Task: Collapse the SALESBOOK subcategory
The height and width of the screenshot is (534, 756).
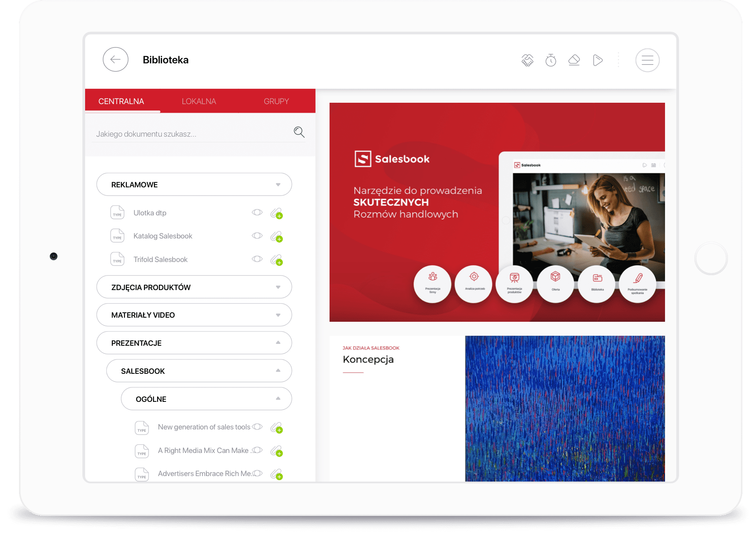Action: pos(199,371)
